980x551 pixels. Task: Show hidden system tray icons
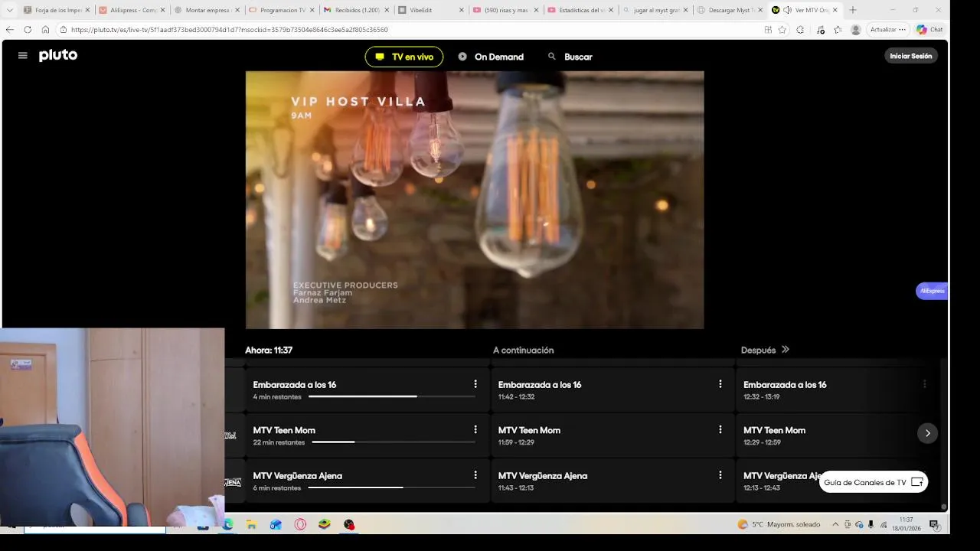835,524
